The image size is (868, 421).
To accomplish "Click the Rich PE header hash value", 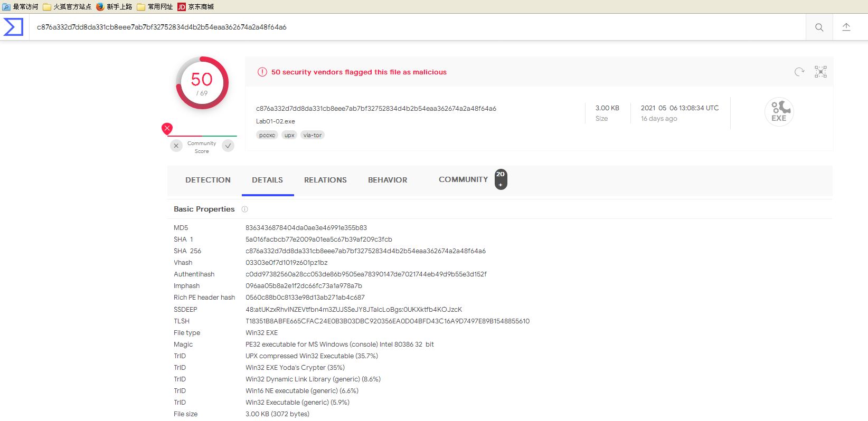I will (305, 298).
